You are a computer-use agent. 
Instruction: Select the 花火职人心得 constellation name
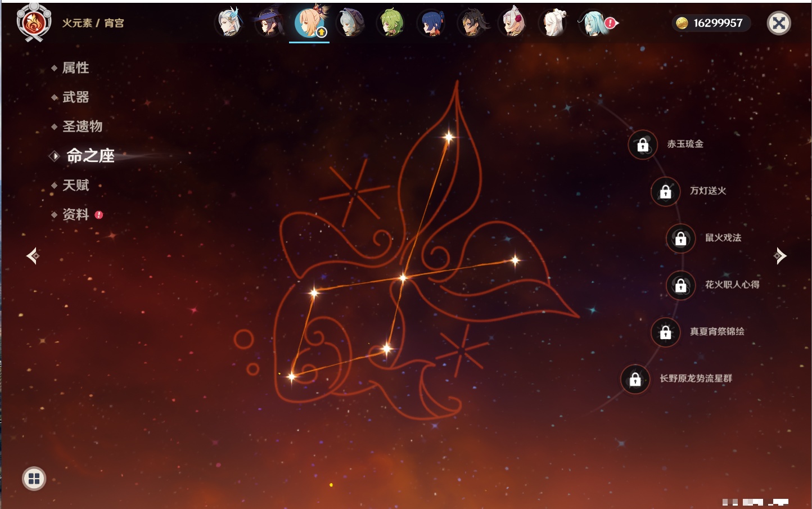(732, 285)
